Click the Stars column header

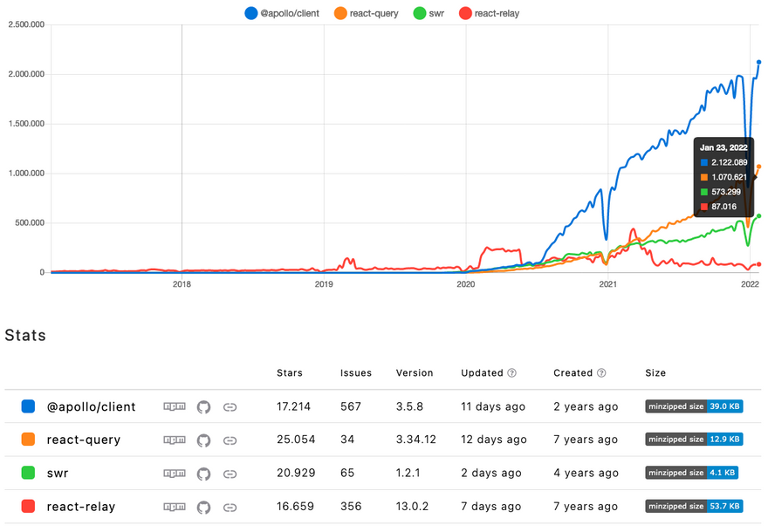click(289, 373)
